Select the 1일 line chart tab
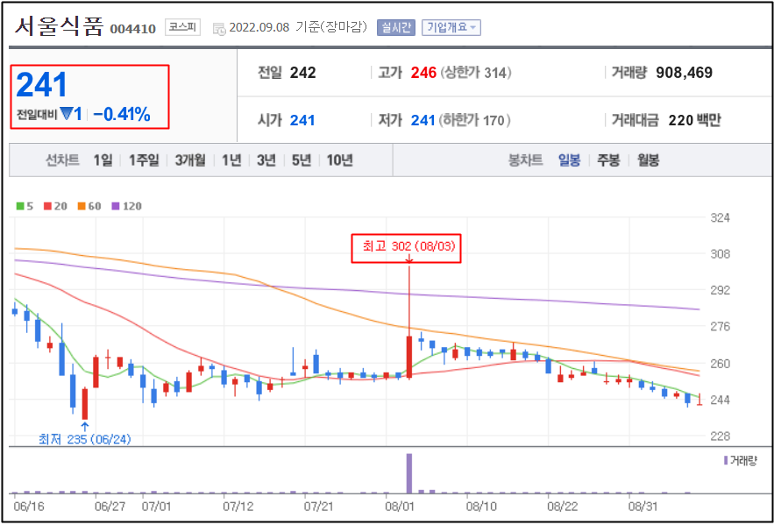The image size is (774, 532). (103, 160)
